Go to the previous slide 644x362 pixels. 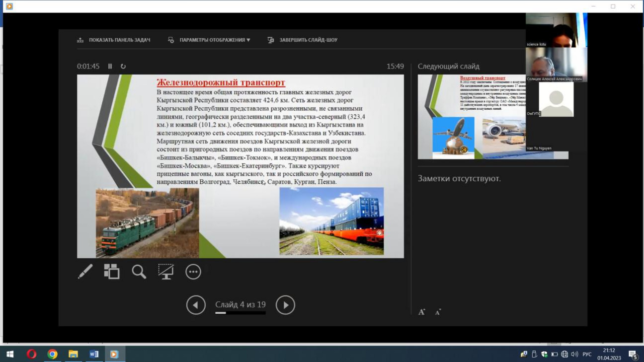[196, 305]
